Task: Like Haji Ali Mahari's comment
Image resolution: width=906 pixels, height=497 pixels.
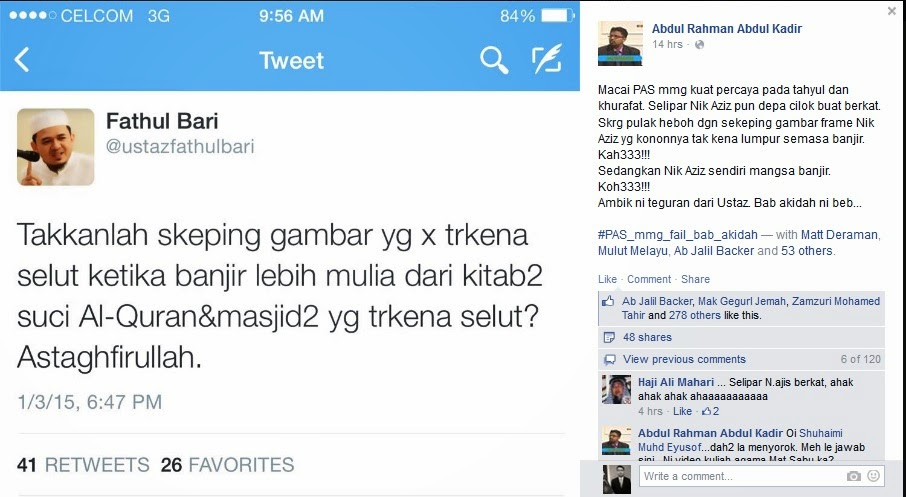Action: click(682, 411)
